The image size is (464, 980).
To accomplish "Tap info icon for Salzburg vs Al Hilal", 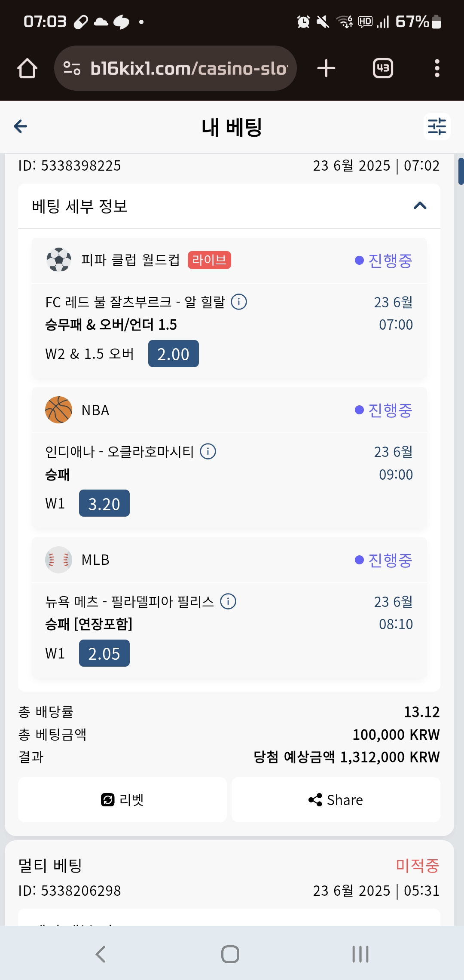I will click(239, 302).
